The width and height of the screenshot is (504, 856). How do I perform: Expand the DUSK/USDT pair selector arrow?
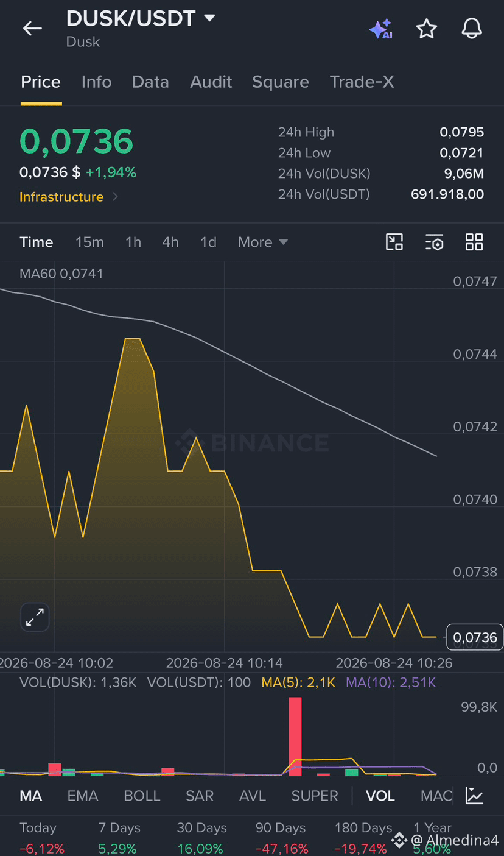coord(209,18)
